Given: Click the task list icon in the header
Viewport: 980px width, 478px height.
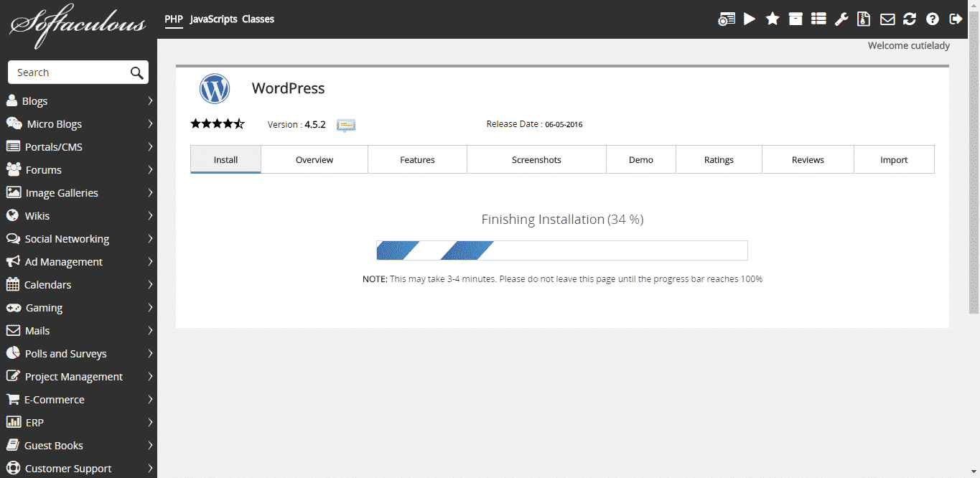Looking at the screenshot, I should (x=818, y=19).
